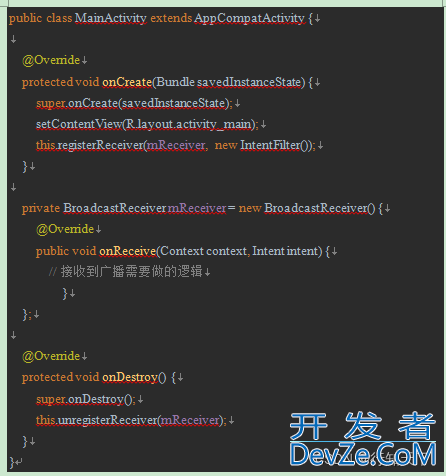Click the AppCompatActivity superclass name

coord(249,18)
